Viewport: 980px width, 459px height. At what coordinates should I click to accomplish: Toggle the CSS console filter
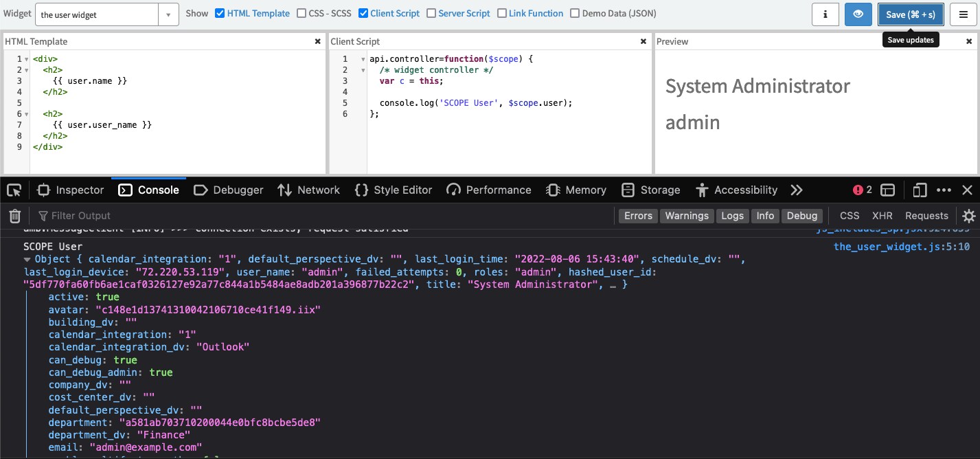(850, 216)
